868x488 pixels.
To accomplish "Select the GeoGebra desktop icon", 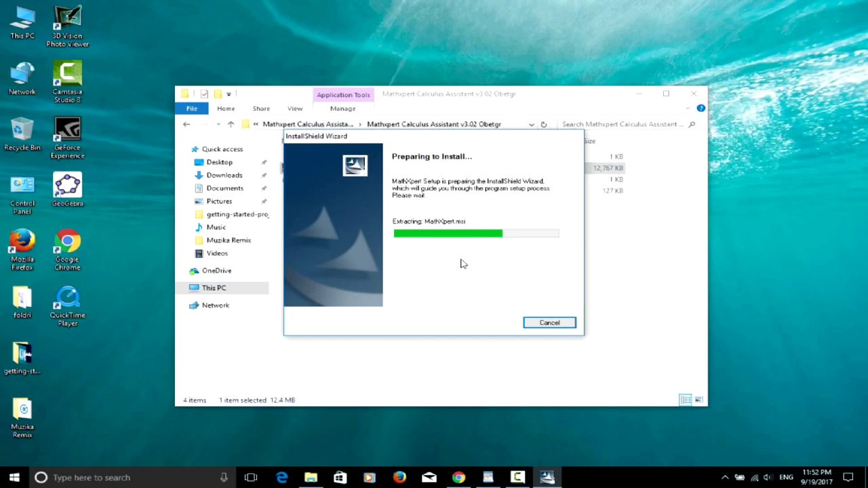I will (67, 190).
